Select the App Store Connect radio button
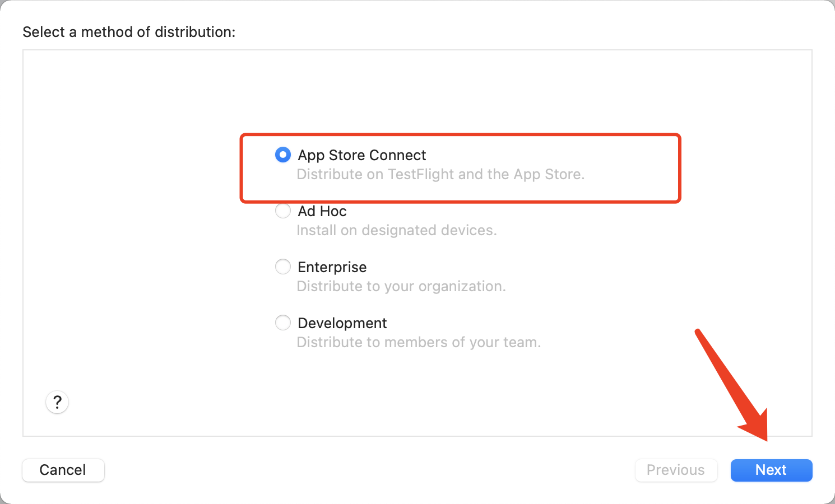Viewport: 835px width, 504px height. click(x=283, y=155)
